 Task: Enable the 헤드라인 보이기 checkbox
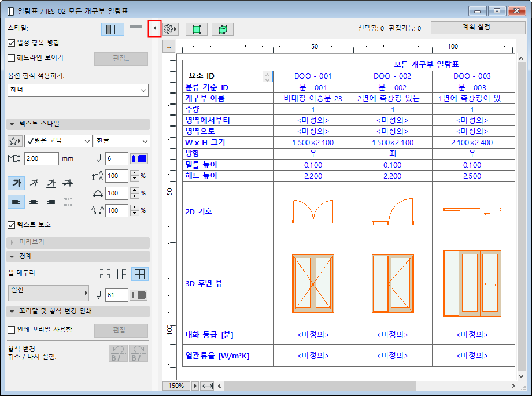point(12,58)
